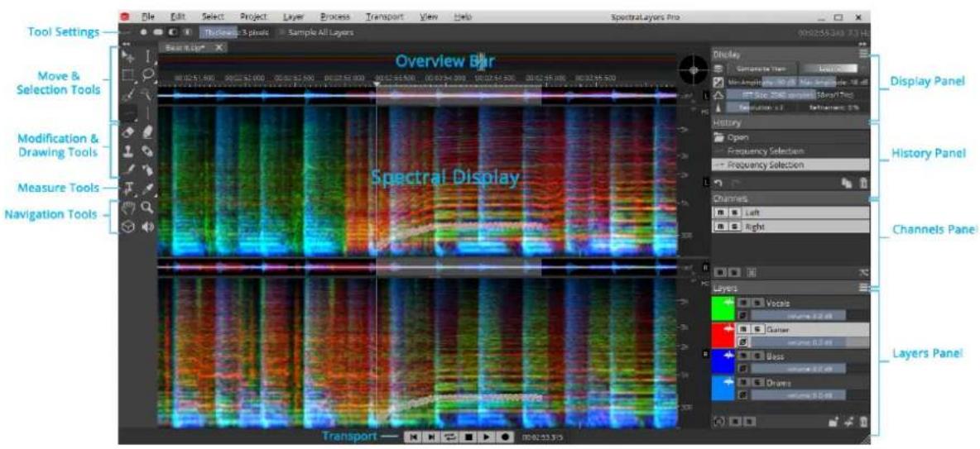Solo the Right channel
This screenshot has height=449, width=980.
[x=733, y=227]
